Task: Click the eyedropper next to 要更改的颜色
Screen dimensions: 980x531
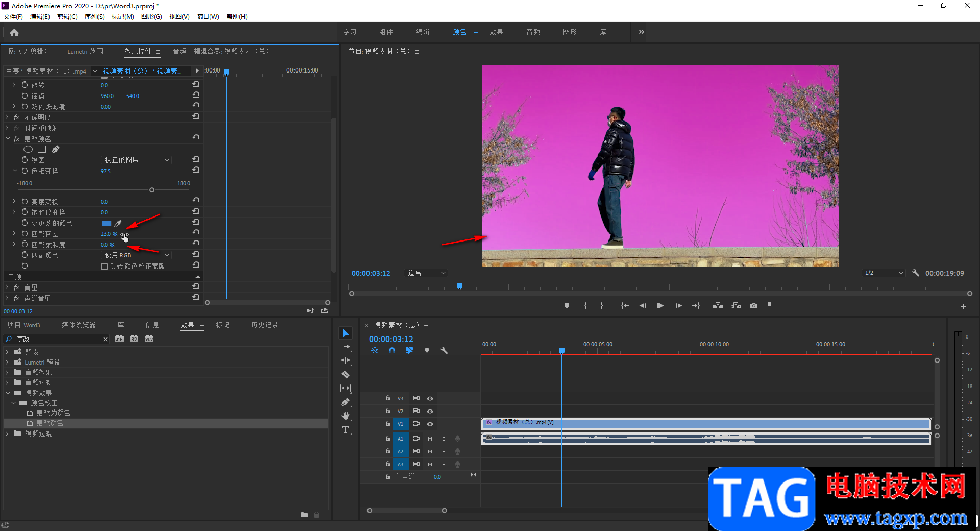Action: point(118,223)
